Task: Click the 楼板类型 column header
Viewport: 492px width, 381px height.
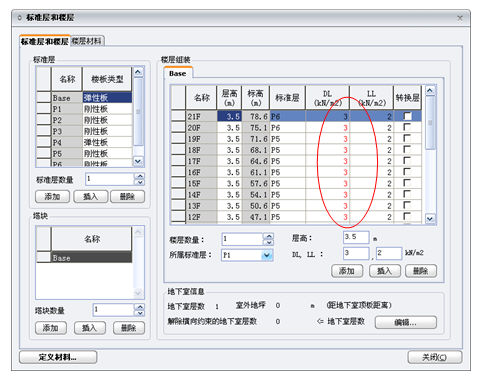Action: pos(107,79)
